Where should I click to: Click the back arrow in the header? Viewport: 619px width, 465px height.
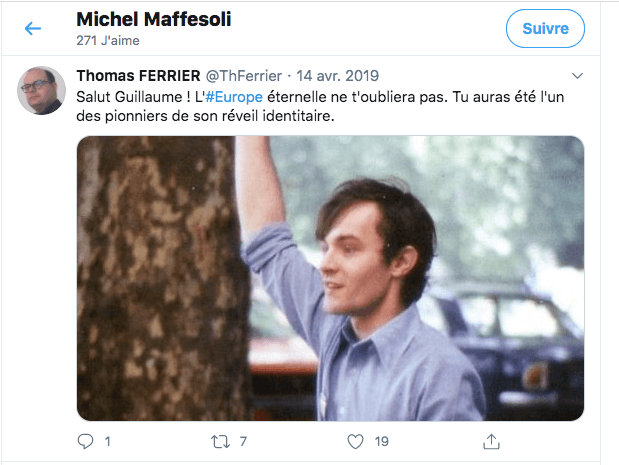(x=33, y=29)
